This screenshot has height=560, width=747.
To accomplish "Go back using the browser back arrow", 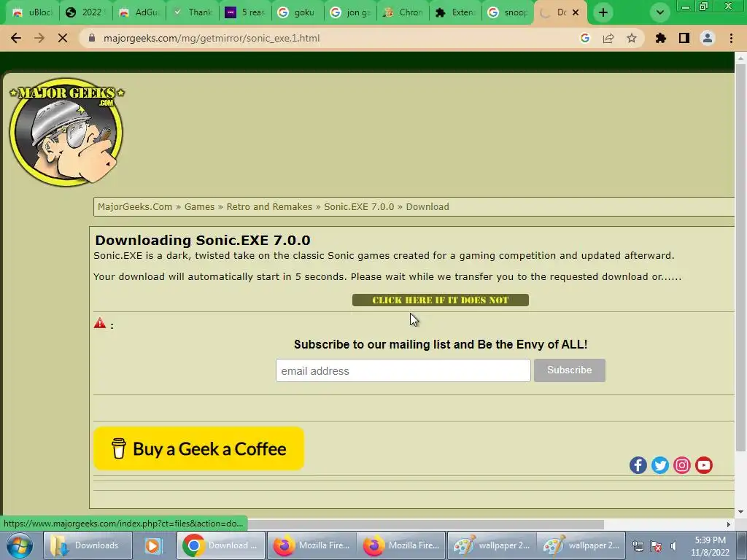I will [16, 38].
